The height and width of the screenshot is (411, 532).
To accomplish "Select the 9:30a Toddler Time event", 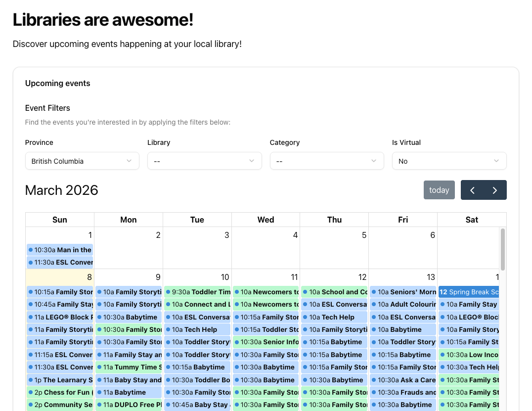I will (197, 292).
